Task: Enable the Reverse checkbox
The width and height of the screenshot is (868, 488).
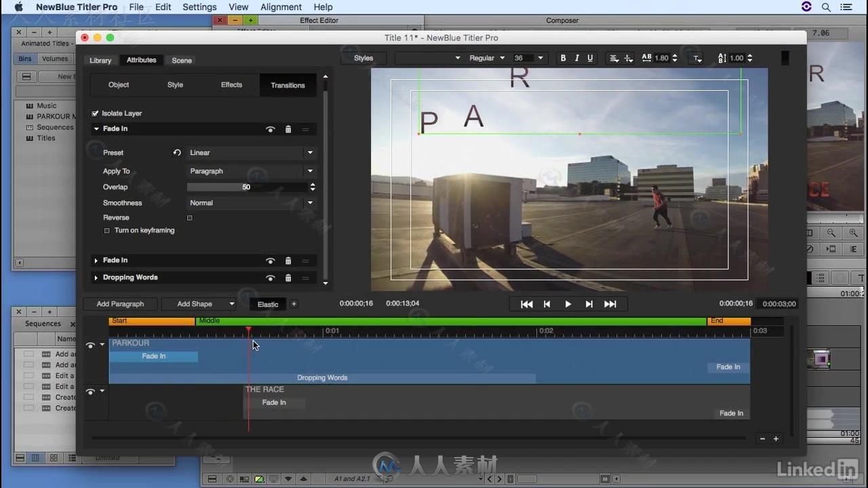Action: point(190,218)
